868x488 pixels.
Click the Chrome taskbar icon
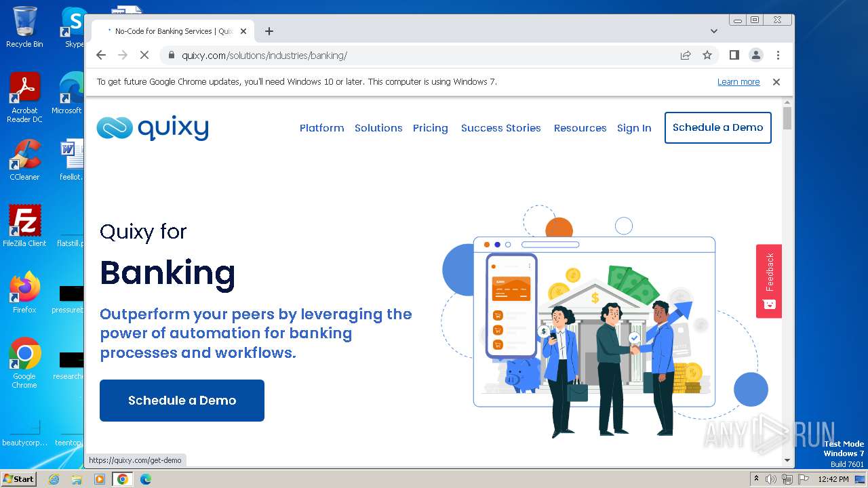(123, 479)
